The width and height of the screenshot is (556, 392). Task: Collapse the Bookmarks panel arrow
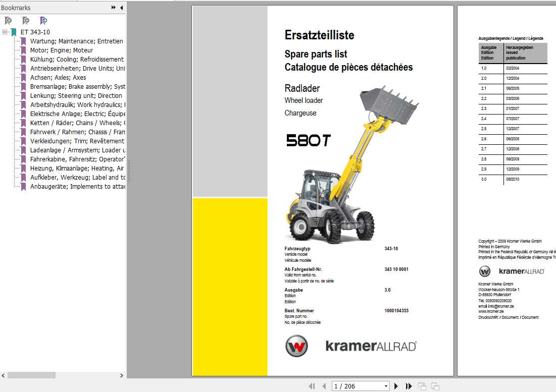[x=121, y=8]
